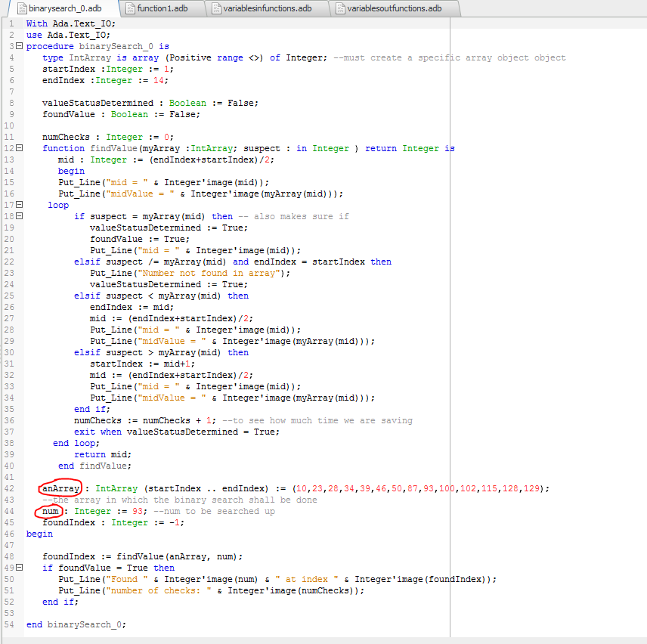Image resolution: width=647 pixels, height=644 pixels.
Task: Collapse the if block fold at line 18
Action: click(x=19, y=215)
